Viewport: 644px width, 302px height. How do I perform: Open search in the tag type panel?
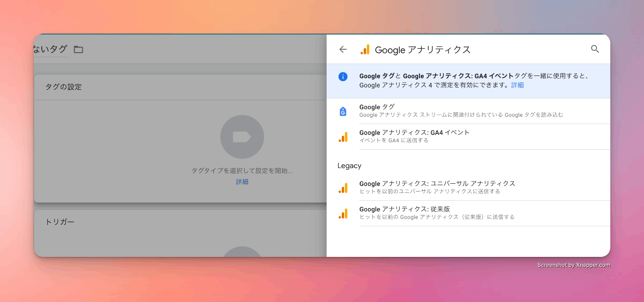point(595,49)
